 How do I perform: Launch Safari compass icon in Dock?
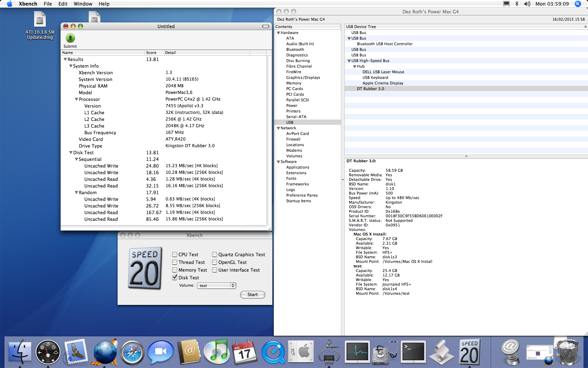pyautogui.click(x=132, y=352)
